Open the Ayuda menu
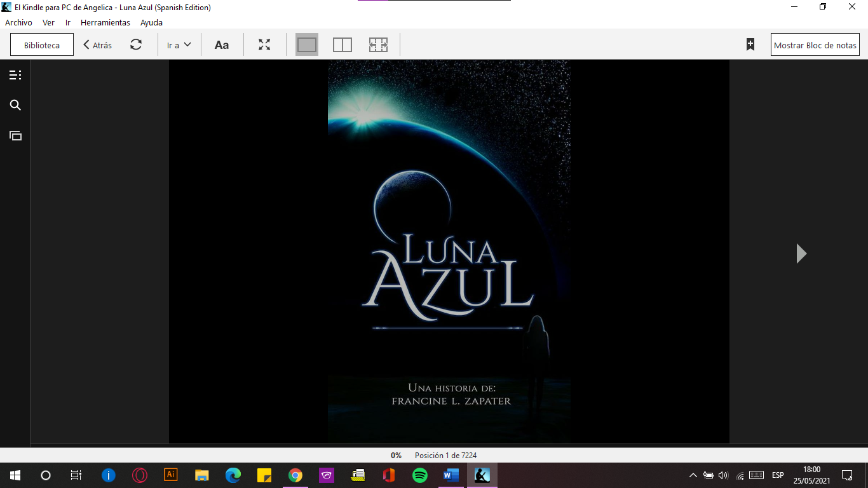Image resolution: width=868 pixels, height=488 pixels. coord(151,22)
